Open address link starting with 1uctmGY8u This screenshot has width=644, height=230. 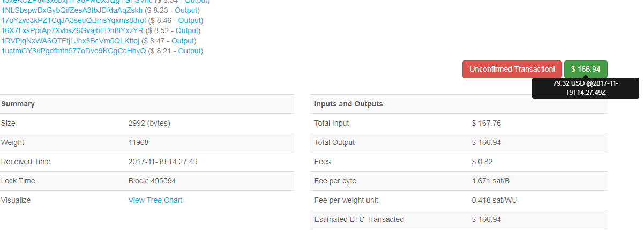point(73,51)
